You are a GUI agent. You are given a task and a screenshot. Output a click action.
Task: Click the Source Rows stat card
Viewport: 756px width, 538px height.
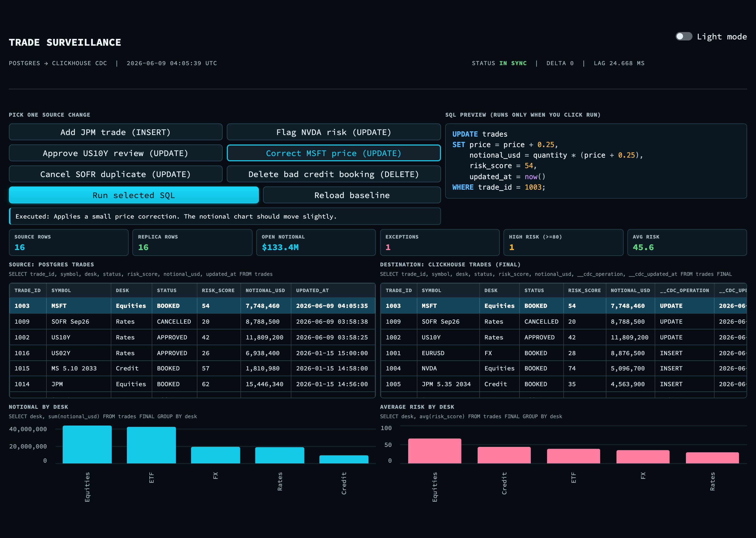[x=69, y=242]
